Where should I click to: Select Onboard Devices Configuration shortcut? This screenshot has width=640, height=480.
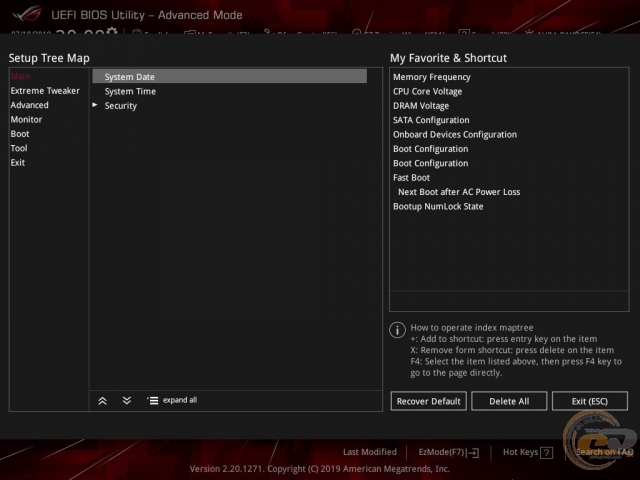pos(455,134)
